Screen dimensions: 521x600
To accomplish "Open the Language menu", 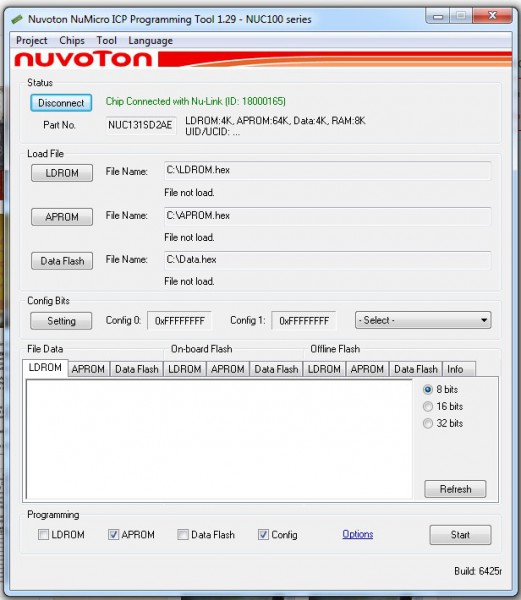I will [x=150, y=40].
